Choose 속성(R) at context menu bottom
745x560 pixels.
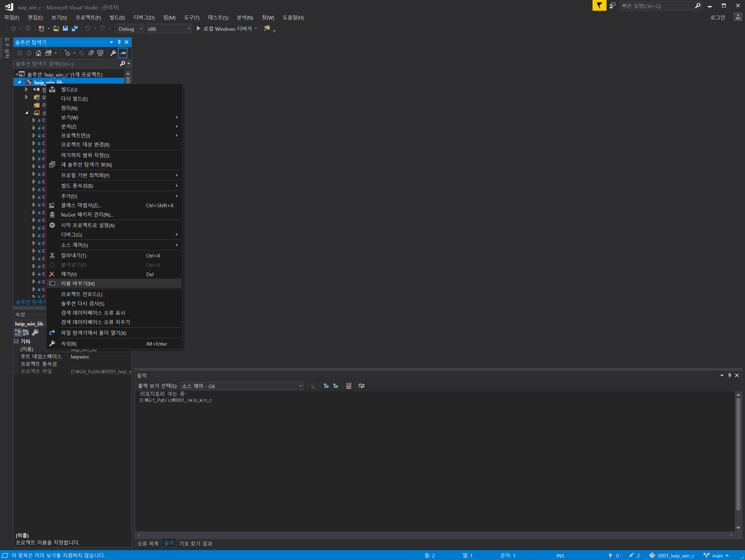click(115, 344)
